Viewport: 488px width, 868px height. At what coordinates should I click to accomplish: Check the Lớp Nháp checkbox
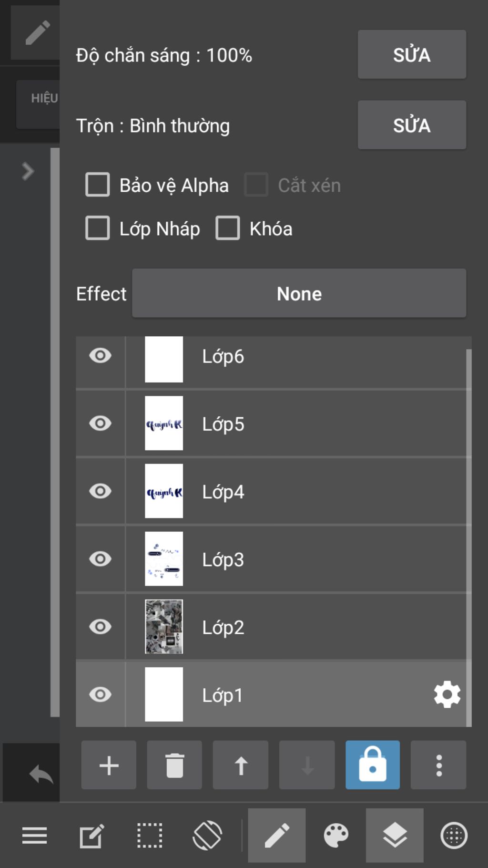tap(98, 228)
